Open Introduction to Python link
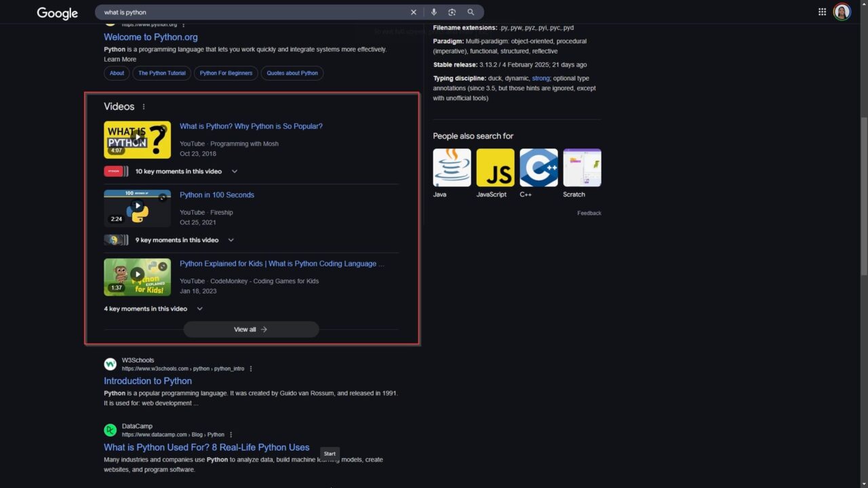 pyautogui.click(x=148, y=381)
